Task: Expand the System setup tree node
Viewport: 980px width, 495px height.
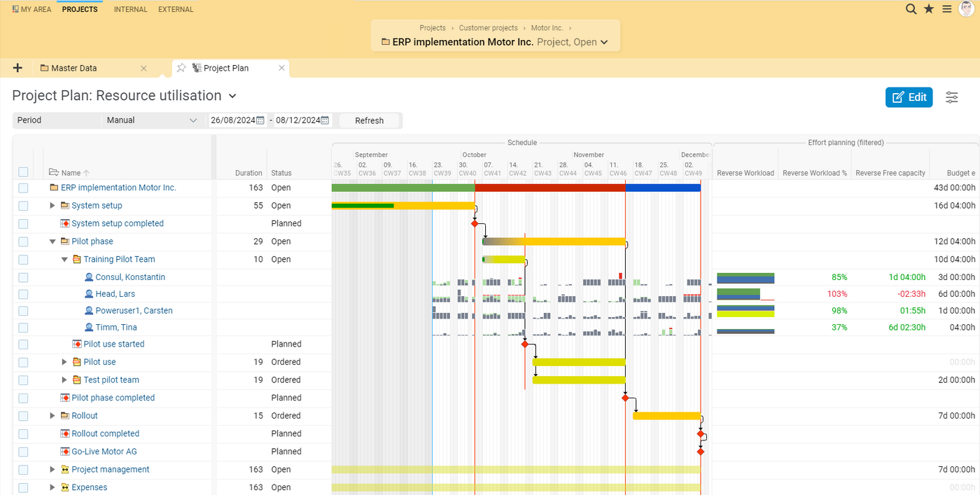Action: [x=52, y=206]
